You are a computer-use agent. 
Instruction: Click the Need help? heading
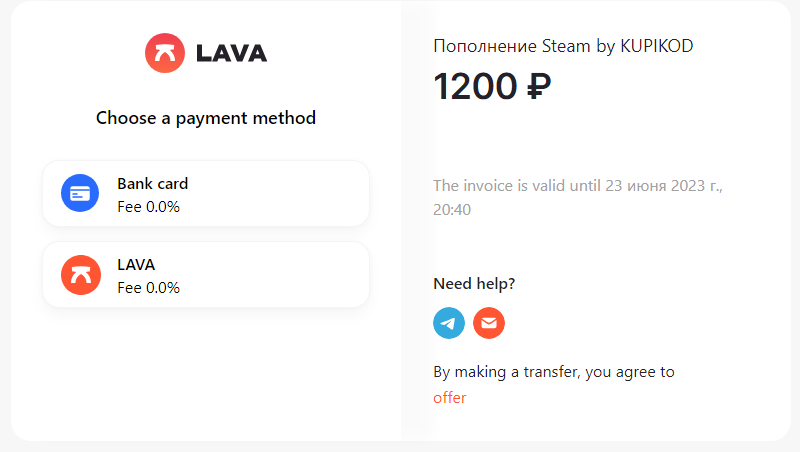click(474, 284)
